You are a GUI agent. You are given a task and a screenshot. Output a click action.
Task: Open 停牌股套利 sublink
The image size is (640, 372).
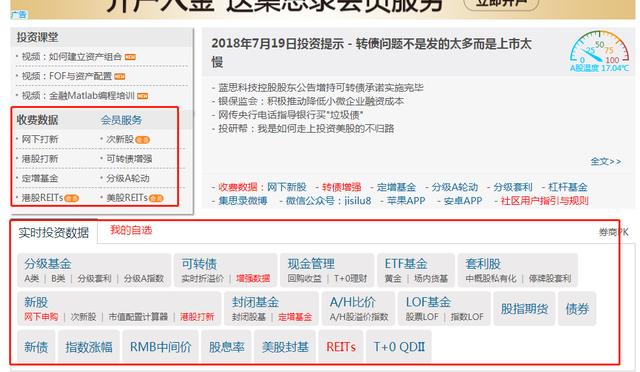(550, 278)
